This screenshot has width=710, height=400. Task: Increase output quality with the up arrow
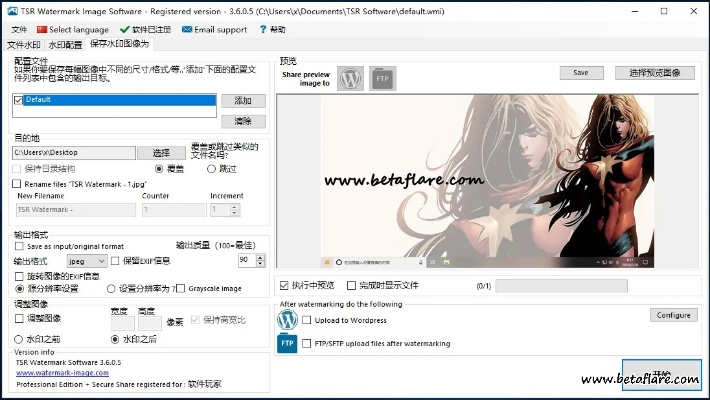(x=260, y=256)
